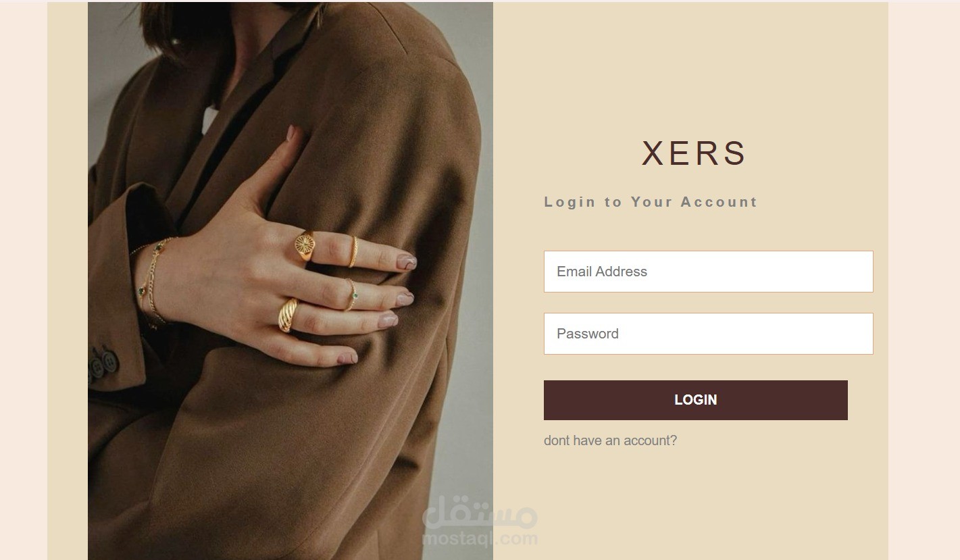Select the "Login to Your Account" heading
The image size is (960, 560).
[651, 202]
